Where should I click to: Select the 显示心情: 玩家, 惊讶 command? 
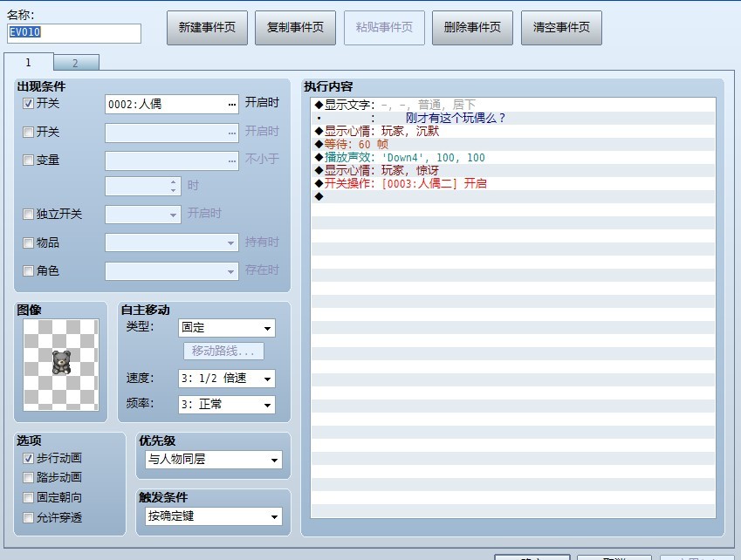[x=513, y=170]
